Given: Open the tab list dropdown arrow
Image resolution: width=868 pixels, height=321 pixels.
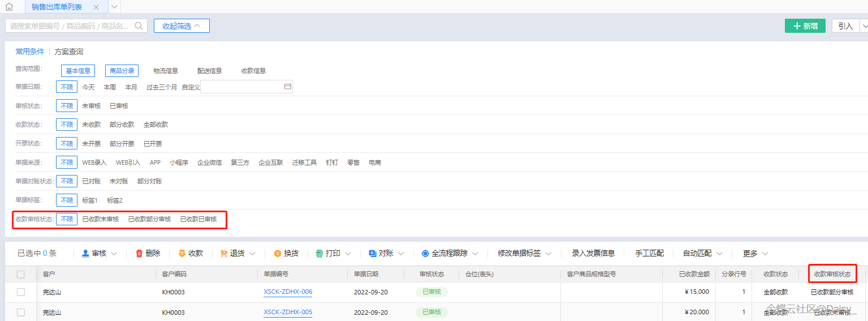Looking at the screenshot, I should (114, 7).
